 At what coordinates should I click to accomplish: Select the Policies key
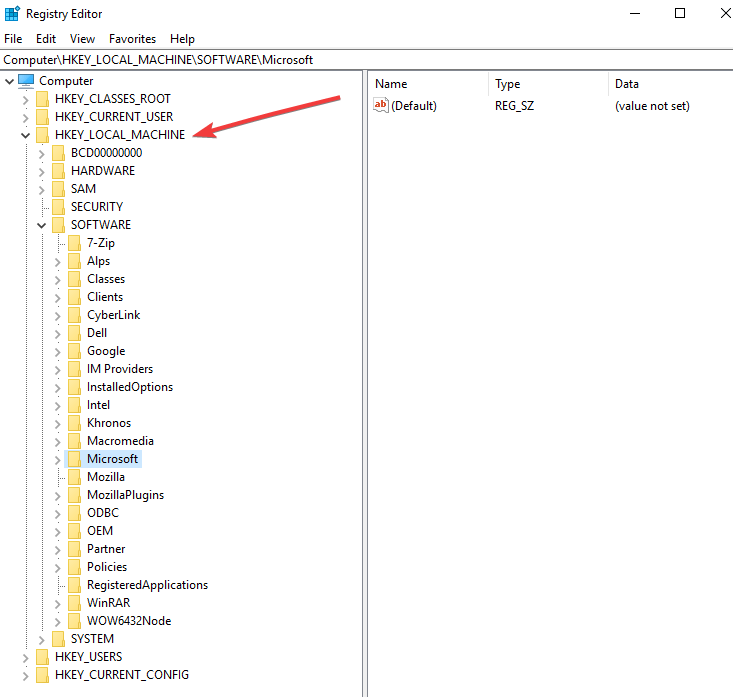pyautogui.click(x=107, y=567)
